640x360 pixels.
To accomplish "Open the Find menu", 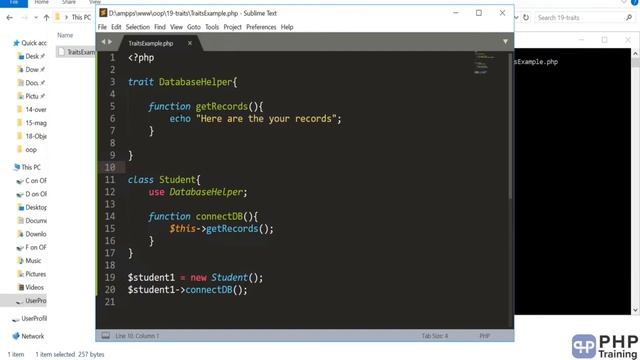I will pos(160,27).
